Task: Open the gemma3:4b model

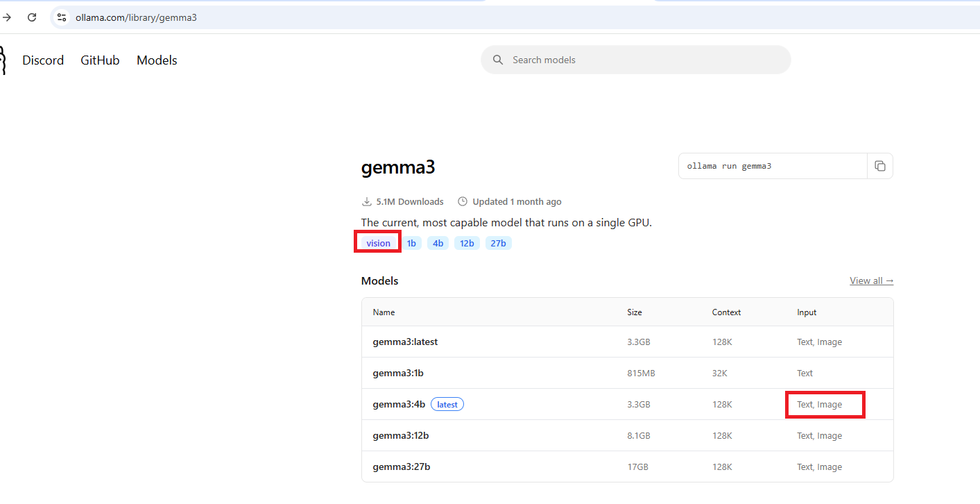Action: click(x=399, y=404)
